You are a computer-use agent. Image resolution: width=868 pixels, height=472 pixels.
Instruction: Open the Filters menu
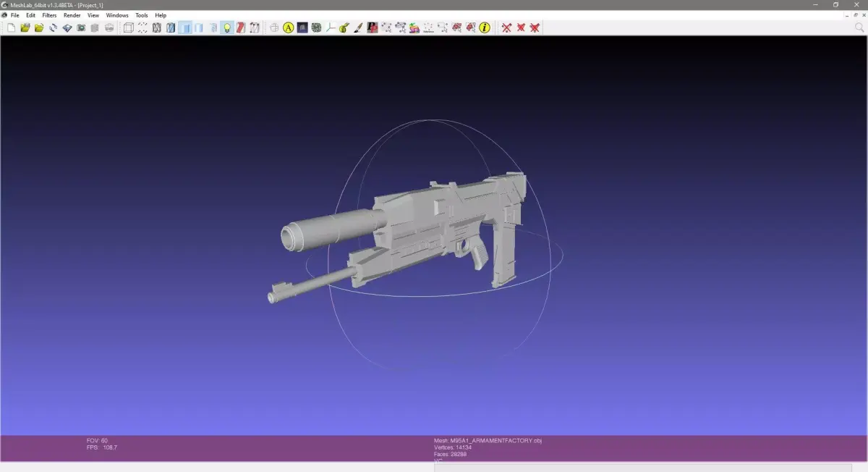click(x=49, y=15)
